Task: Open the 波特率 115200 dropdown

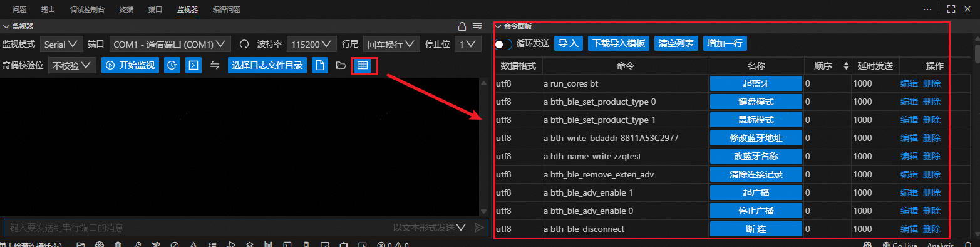Action: tap(312, 45)
